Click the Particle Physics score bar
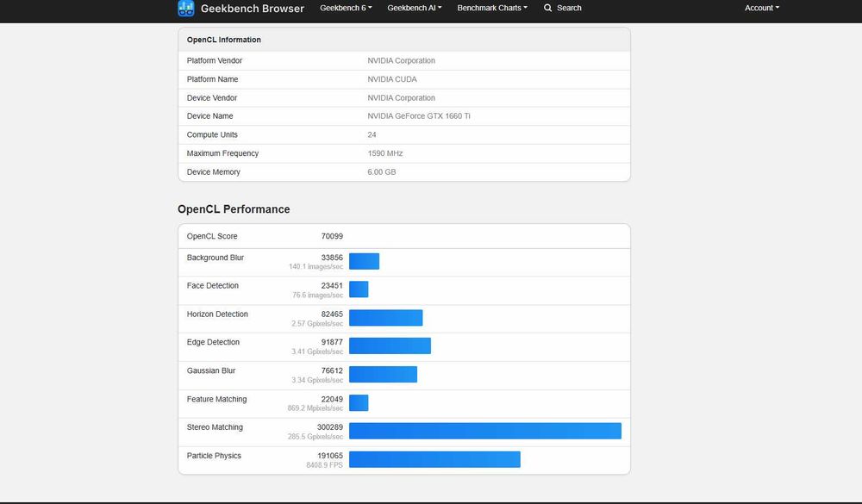Screen dimensions: 862x504 point(434,459)
